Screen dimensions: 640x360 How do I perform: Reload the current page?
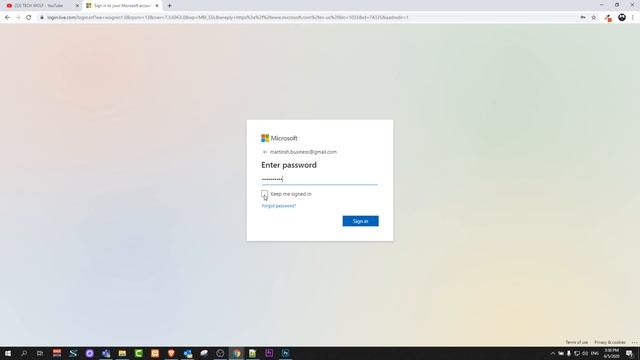tap(29, 18)
